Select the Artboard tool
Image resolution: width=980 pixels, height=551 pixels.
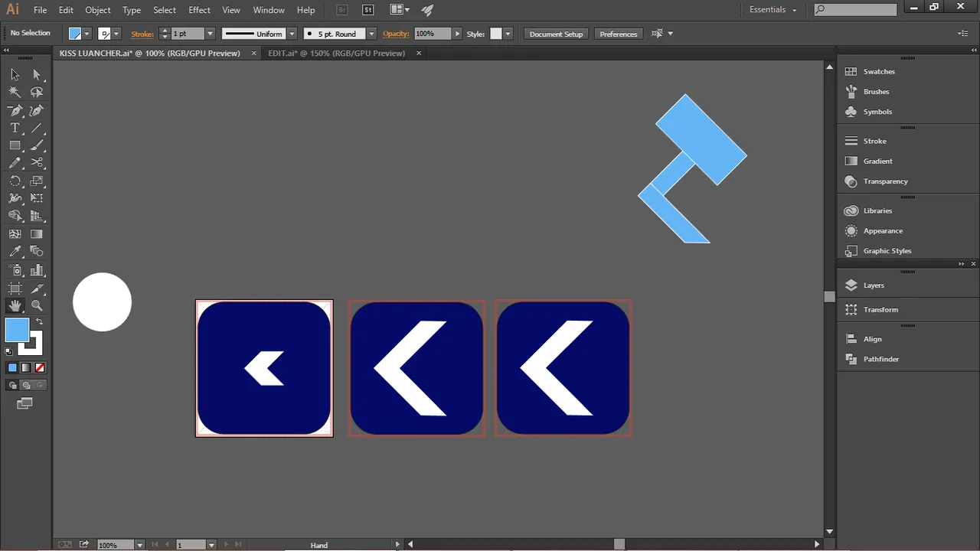point(15,288)
